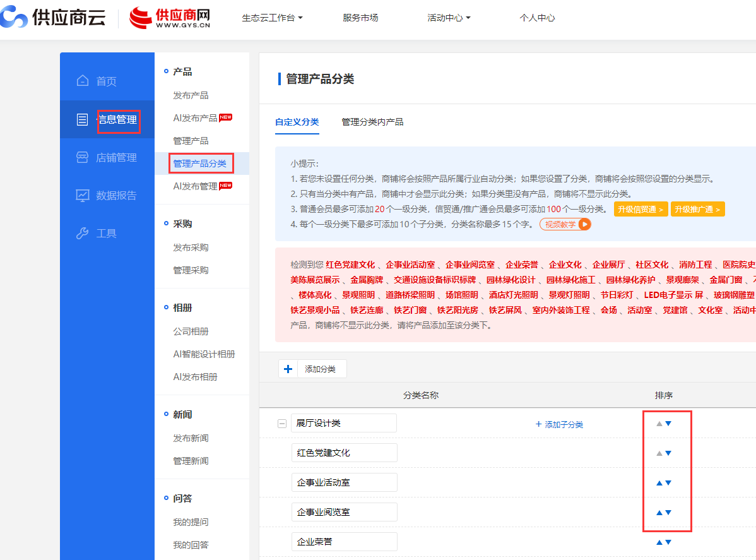Click the 红色党建文化 name input field
This screenshot has width=756, height=560.
(x=344, y=453)
